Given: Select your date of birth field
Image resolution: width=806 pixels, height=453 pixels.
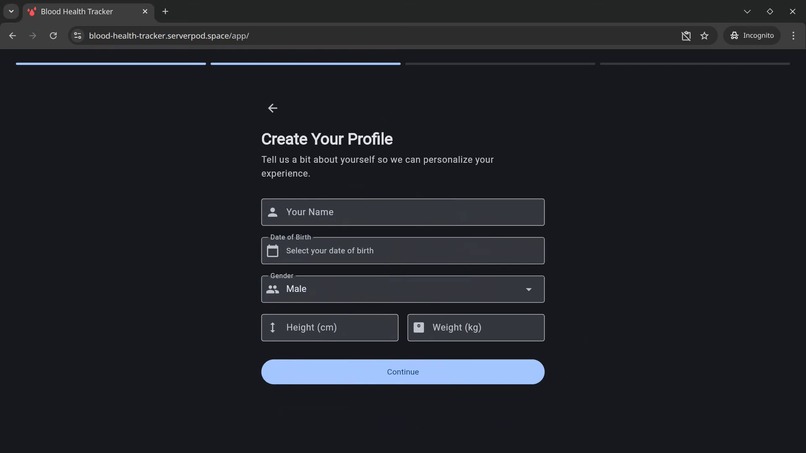Looking at the screenshot, I should [402, 250].
